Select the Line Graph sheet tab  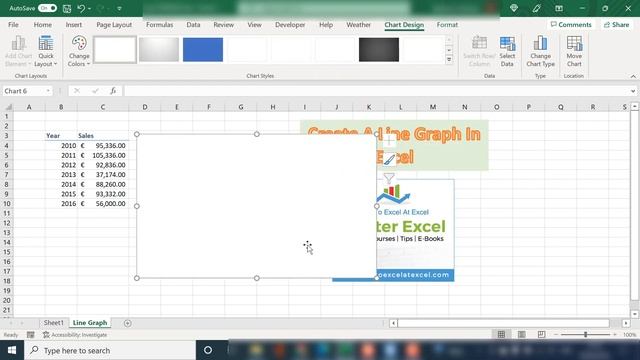pos(90,322)
